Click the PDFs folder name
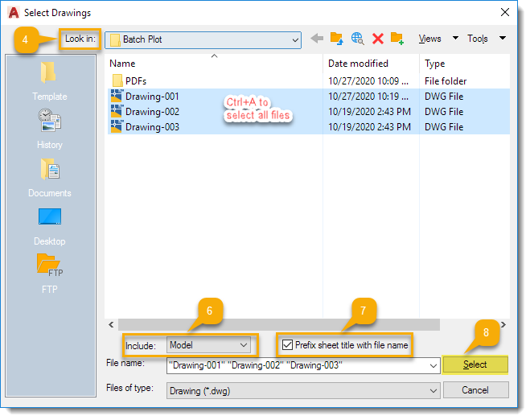This screenshot has height=420, width=530. 136,81
